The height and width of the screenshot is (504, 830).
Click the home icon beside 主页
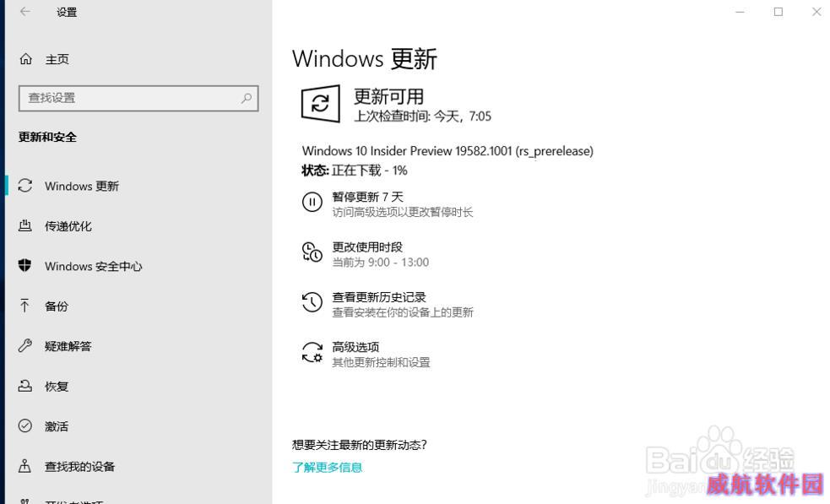(x=25, y=59)
